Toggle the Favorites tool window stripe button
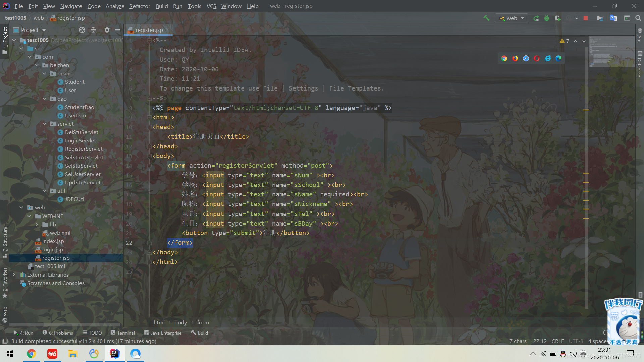Image resolution: width=644 pixels, height=362 pixels. tap(5, 283)
